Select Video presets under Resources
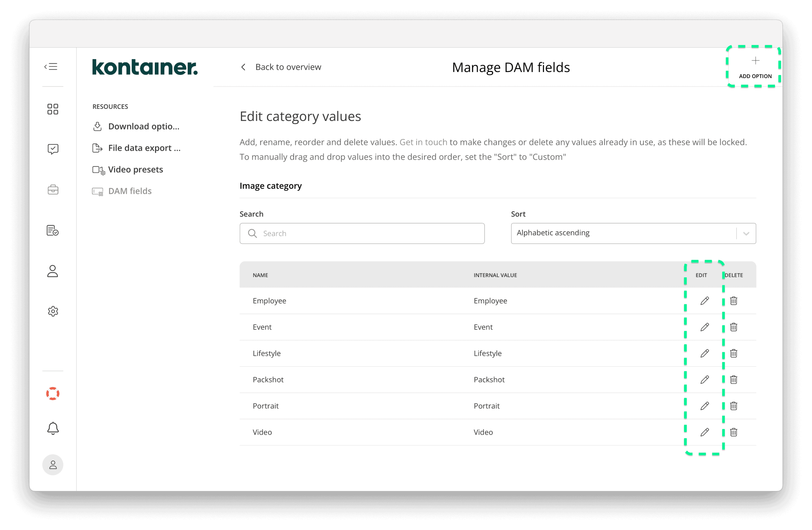 click(x=135, y=169)
